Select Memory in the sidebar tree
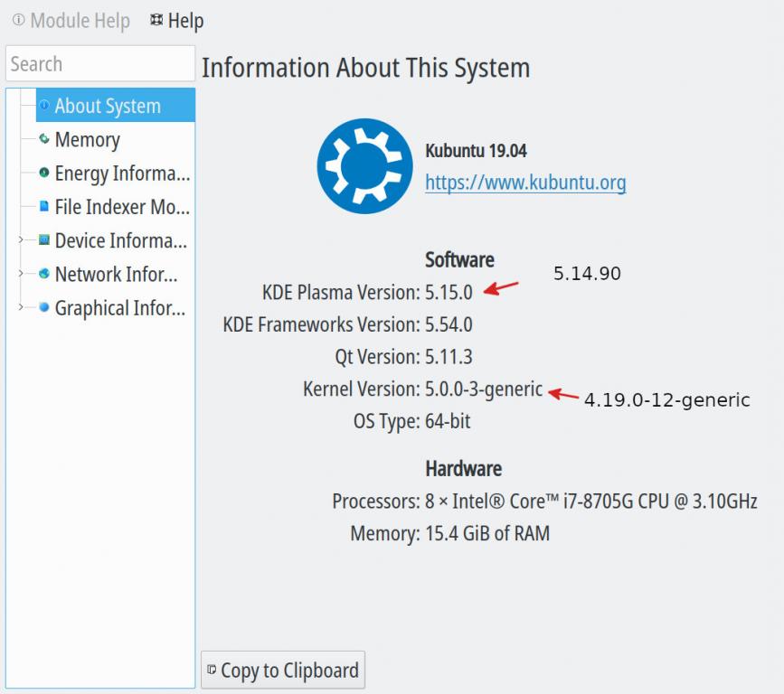Screen dimensions: 784x694 point(87,139)
